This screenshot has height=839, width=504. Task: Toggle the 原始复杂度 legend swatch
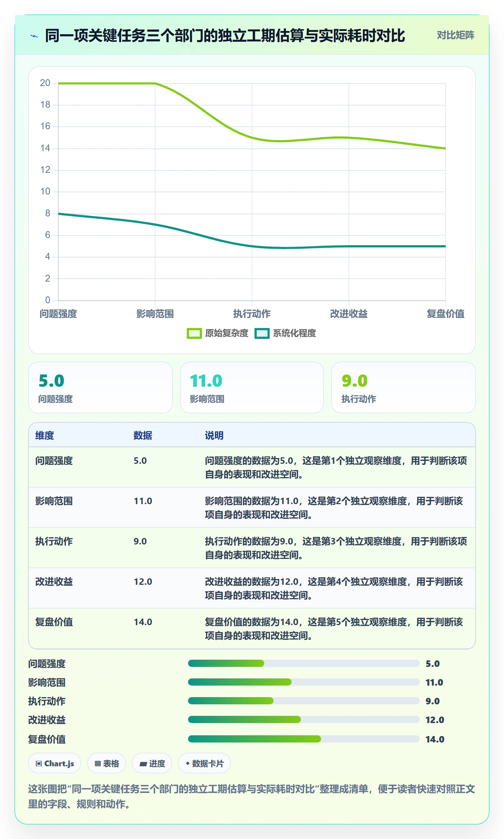point(194,333)
